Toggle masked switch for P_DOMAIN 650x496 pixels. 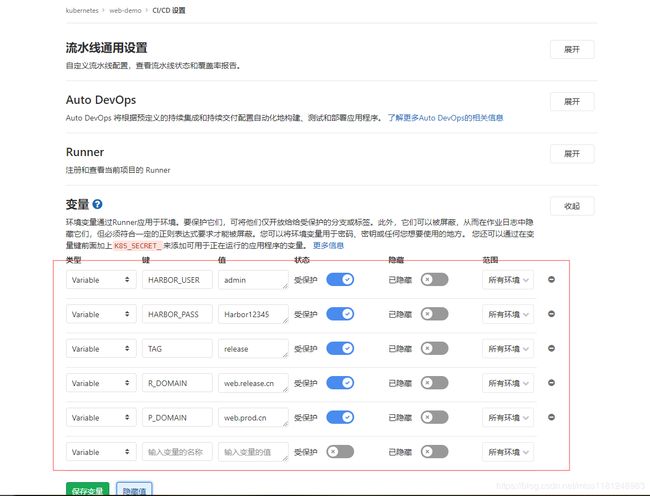coord(434,417)
